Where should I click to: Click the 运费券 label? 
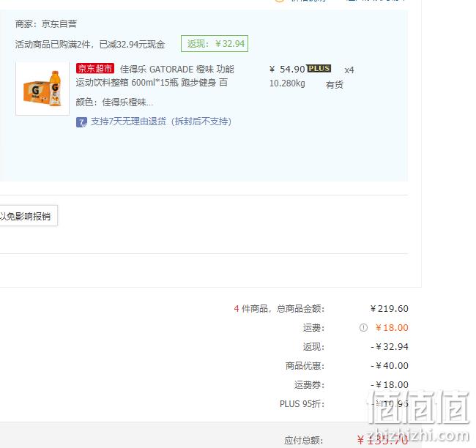(309, 385)
